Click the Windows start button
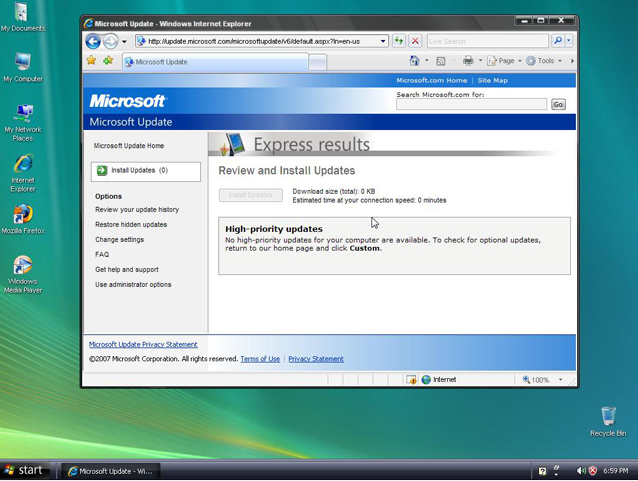This screenshot has height=481, width=638. [x=25, y=470]
